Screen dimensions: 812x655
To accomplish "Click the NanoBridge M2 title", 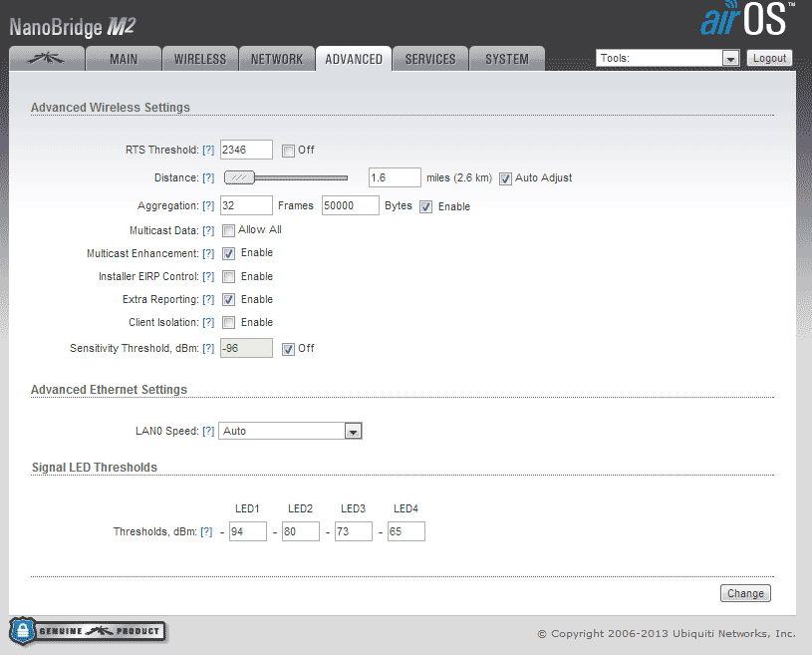I will coord(73,27).
